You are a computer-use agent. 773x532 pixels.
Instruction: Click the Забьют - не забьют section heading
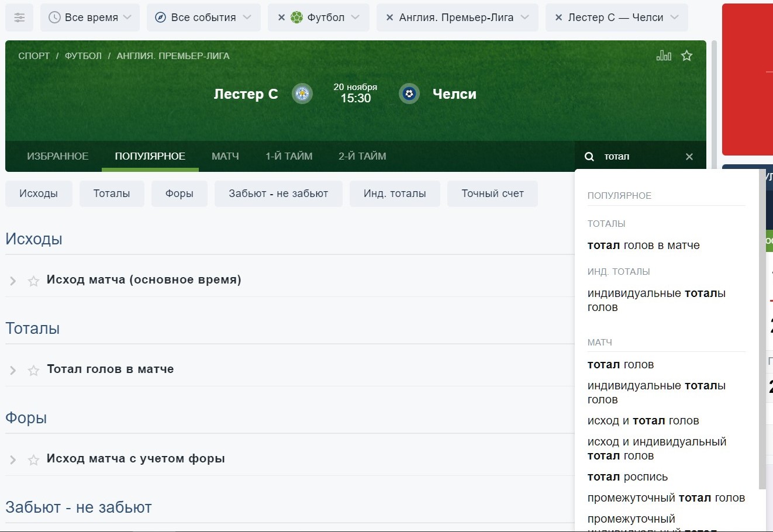[x=78, y=507]
